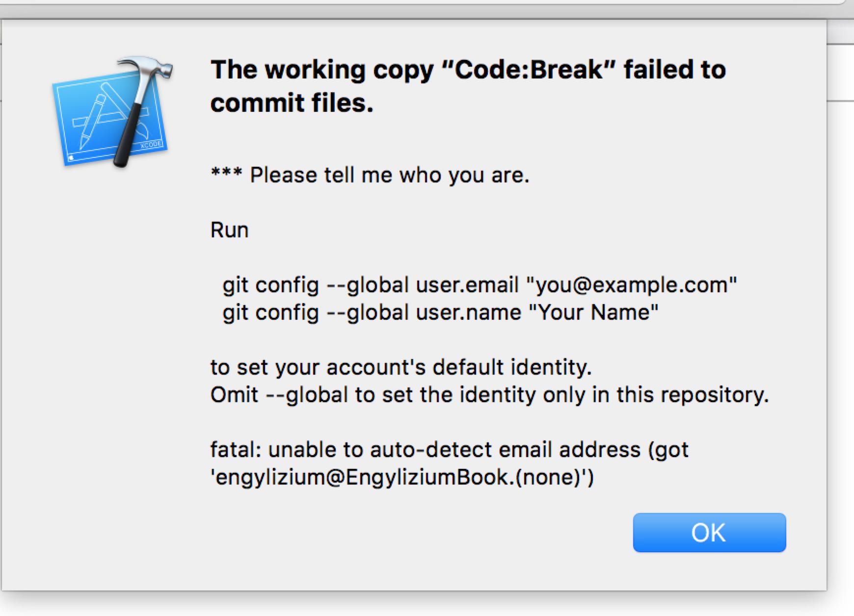
Task: Click the "you@example.com" sample email
Action: tap(631, 285)
